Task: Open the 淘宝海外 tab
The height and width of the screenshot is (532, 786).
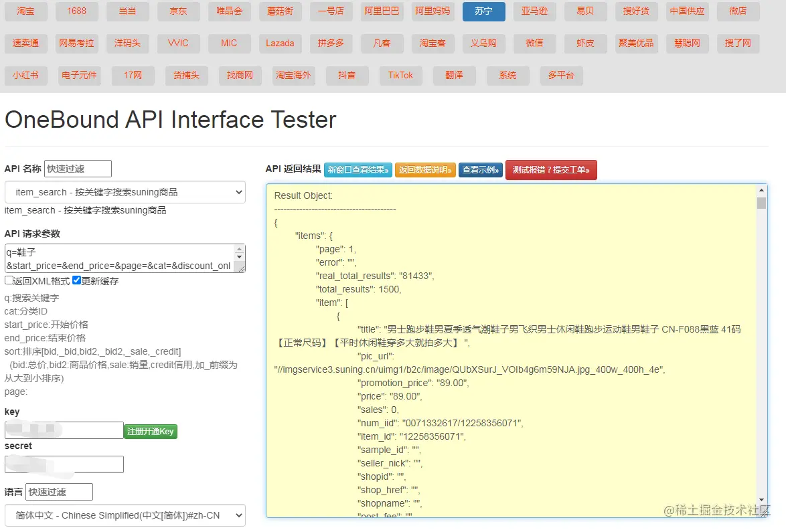Action: [293, 75]
